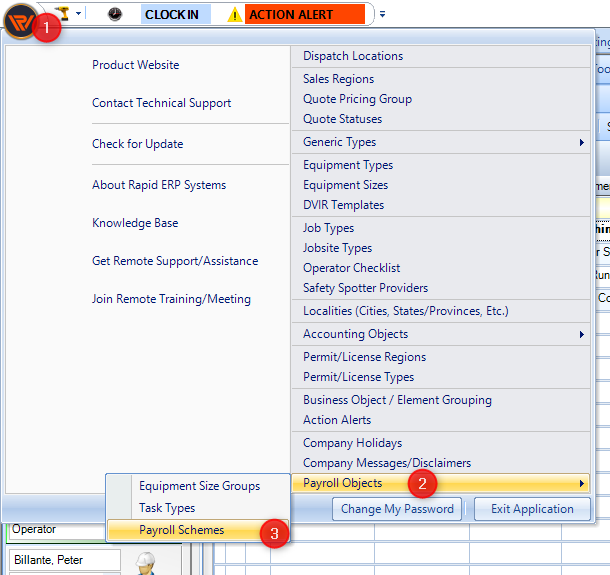Select the Operator field
610x575 pixels.
(x=56, y=530)
